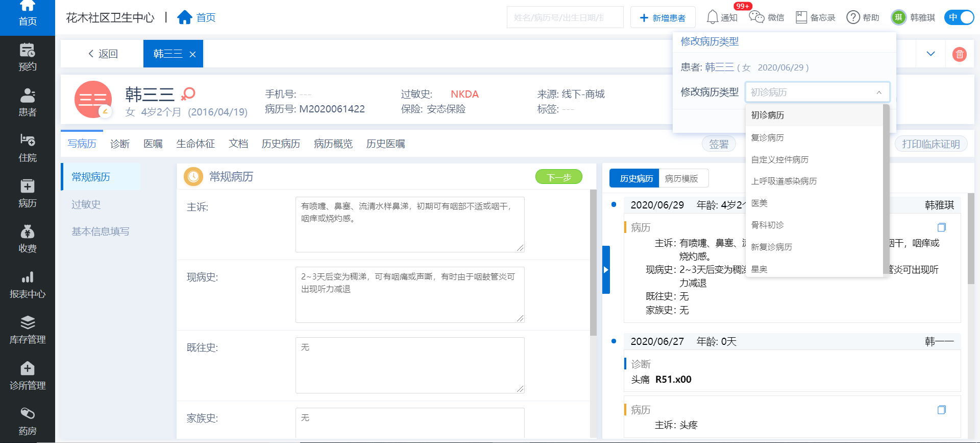Viewport: 980px width, 443px height.
Task: Copy the 2020/06/27 病历 record icon
Action: click(x=942, y=410)
